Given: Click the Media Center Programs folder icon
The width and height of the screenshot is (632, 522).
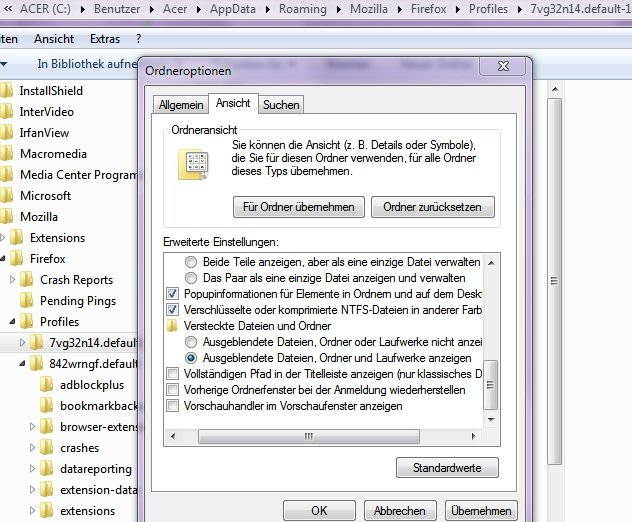Looking at the screenshot, I should [x=6, y=175].
